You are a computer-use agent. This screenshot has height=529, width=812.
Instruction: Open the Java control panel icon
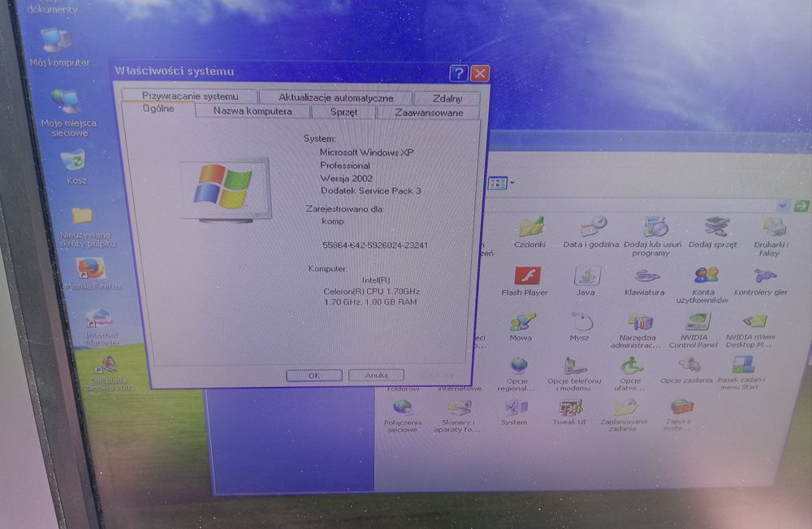point(585,281)
